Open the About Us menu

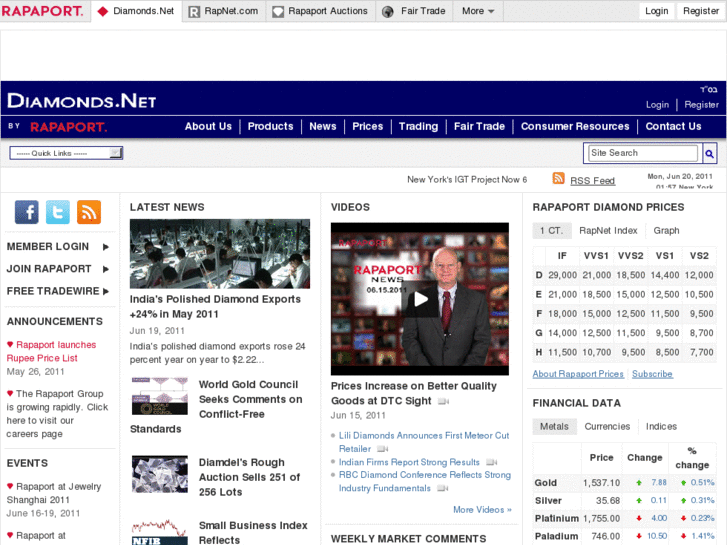click(208, 126)
